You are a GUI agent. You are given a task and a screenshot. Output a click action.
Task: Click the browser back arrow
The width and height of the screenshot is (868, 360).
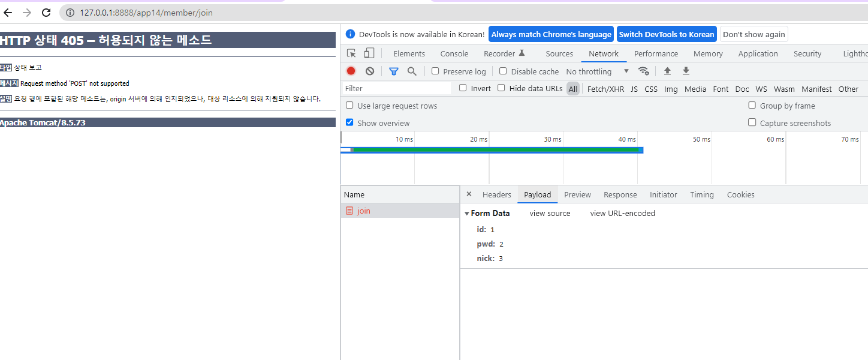8,13
